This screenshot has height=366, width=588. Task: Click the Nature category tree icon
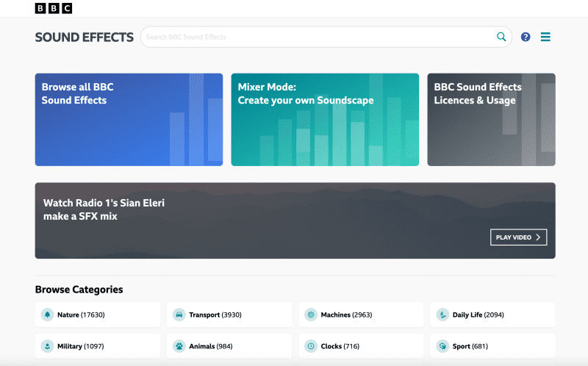coord(47,315)
